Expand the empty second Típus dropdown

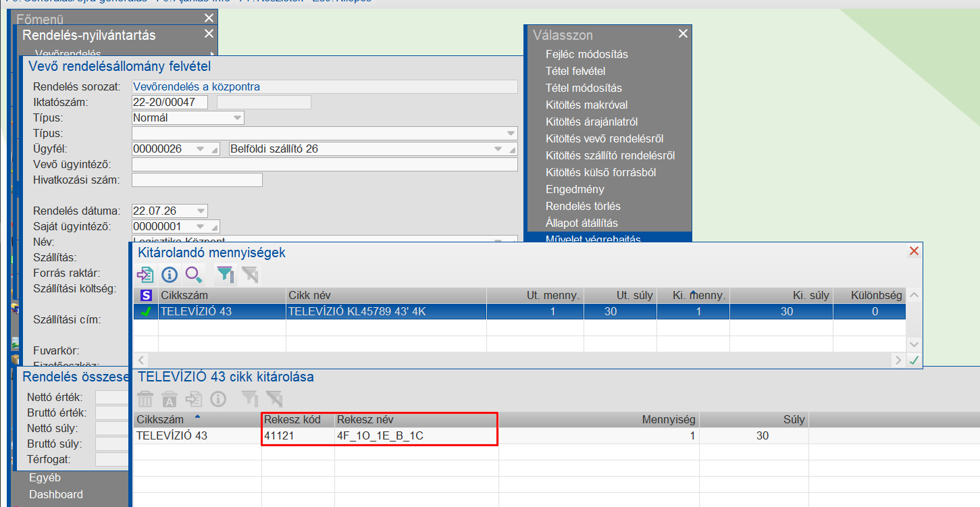click(x=511, y=133)
